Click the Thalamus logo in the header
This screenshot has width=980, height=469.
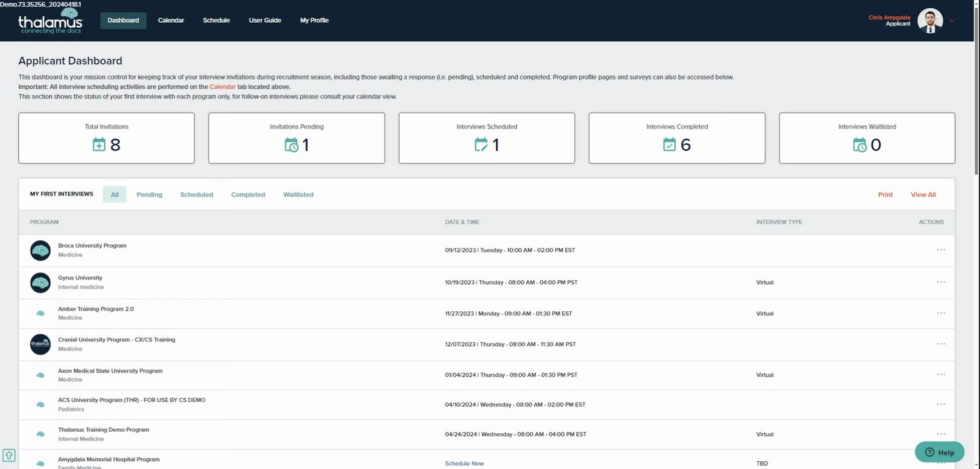pos(51,21)
